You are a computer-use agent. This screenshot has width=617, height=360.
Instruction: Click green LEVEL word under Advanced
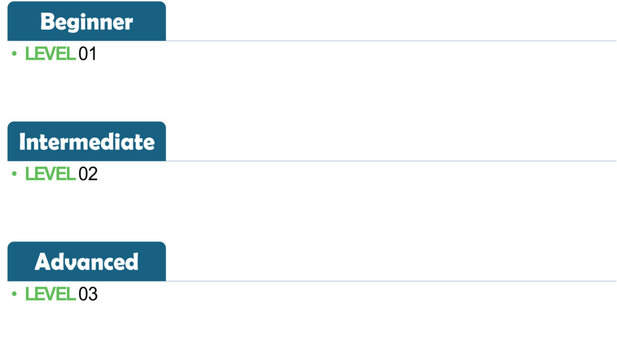[50, 294]
